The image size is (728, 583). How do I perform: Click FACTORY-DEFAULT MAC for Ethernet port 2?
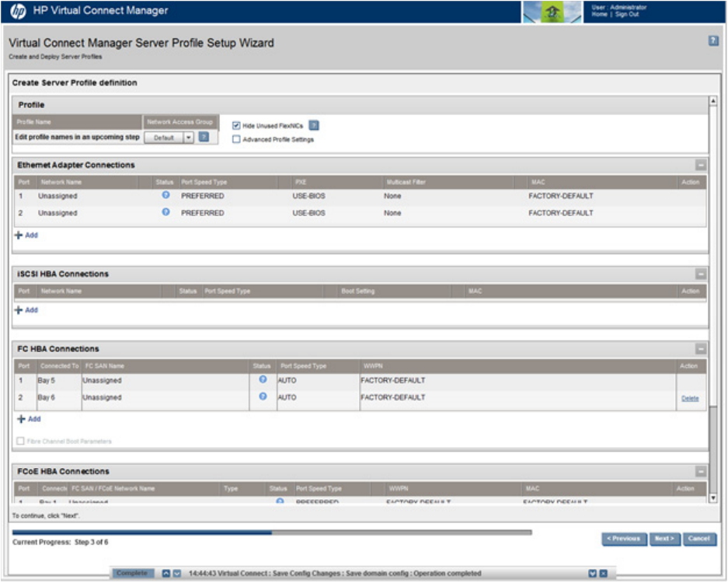click(x=561, y=213)
